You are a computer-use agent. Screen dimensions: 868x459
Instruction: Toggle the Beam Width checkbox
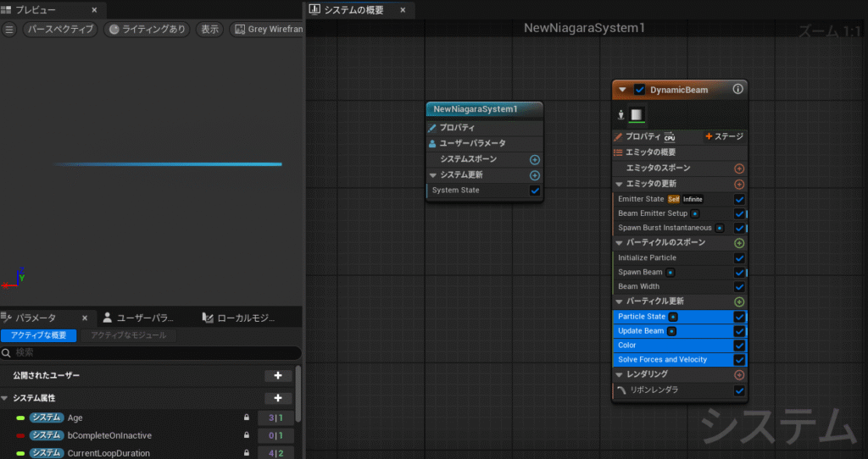click(x=738, y=287)
